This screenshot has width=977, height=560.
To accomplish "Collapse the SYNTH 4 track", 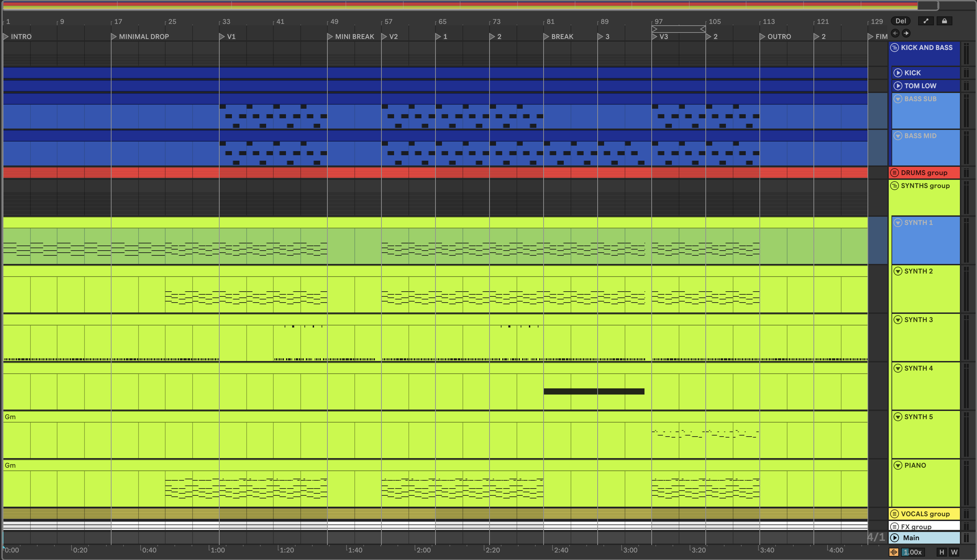I will click(898, 368).
